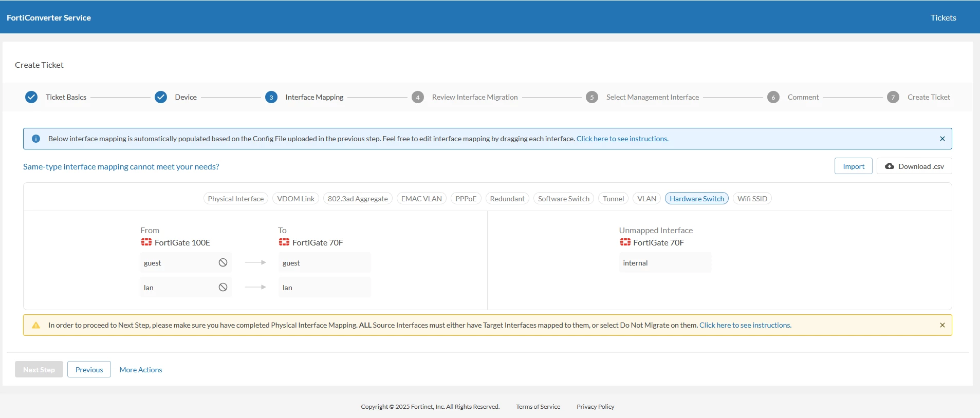Click the cloud download icon
This screenshot has height=418, width=980.
[x=890, y=166]
